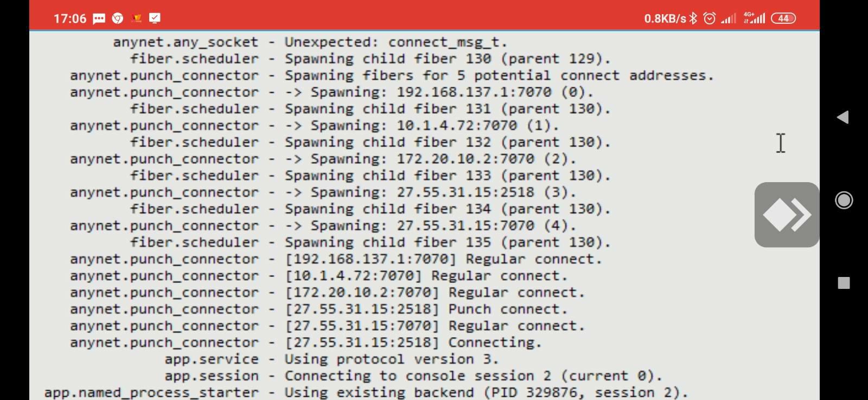Image resolution: width=868 pixels, height=400 pixels.
Task: Tap the 17:06 clock in status bar
Action: tap(70, 19)
